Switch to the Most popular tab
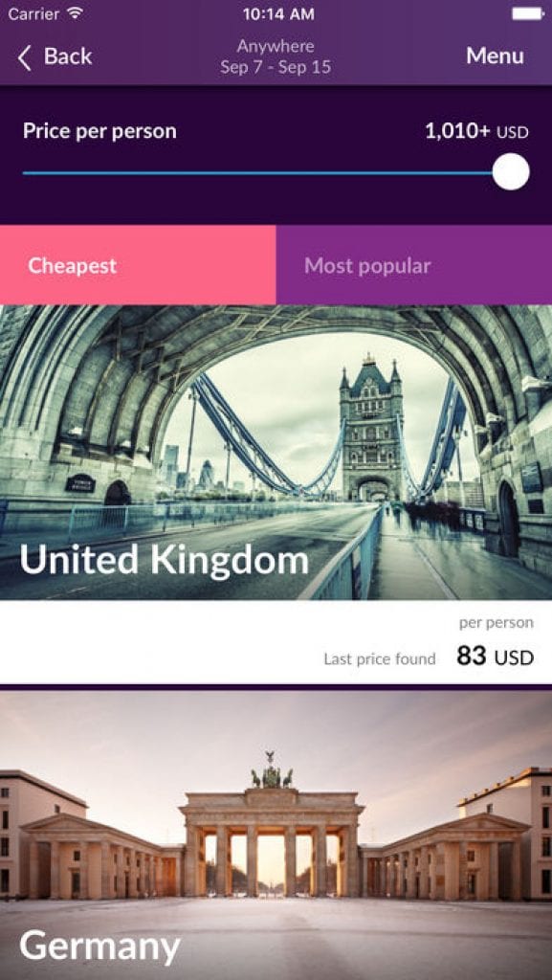The width and height of the screenshot is (552, 980). [x=414, y=265]
